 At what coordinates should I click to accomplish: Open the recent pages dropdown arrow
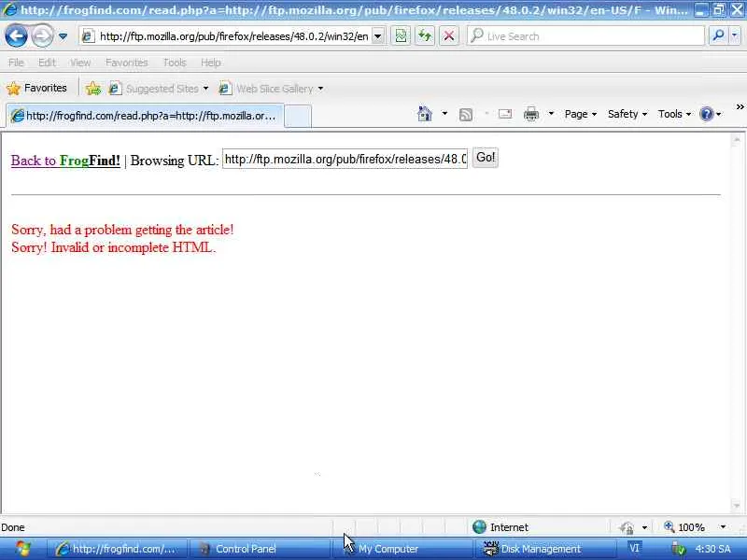pos(63,36)
